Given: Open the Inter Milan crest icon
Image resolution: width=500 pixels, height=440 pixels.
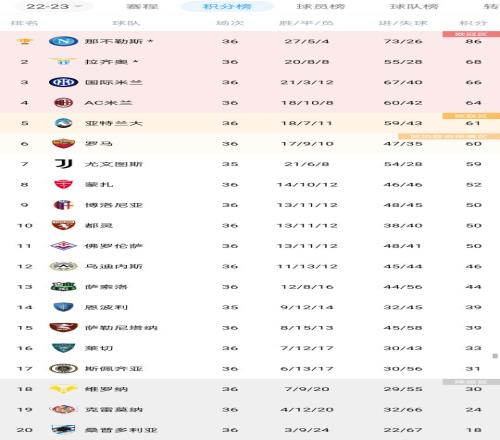Looking at the screenshot, I should point(63,82).
